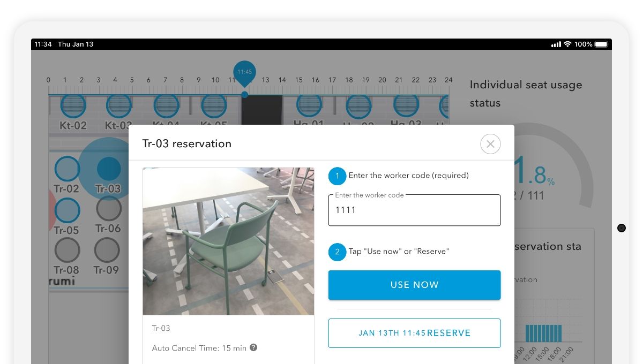643x364 pixels.
Task: Pick the Kt-02 seat icon
Action: click(x=73, y=107)
